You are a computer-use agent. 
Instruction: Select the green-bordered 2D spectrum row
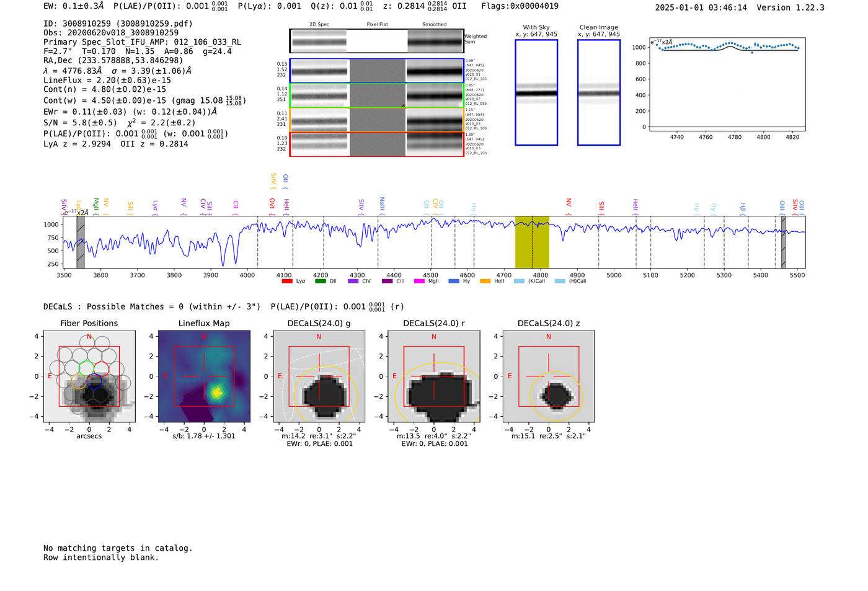[377, 96]
